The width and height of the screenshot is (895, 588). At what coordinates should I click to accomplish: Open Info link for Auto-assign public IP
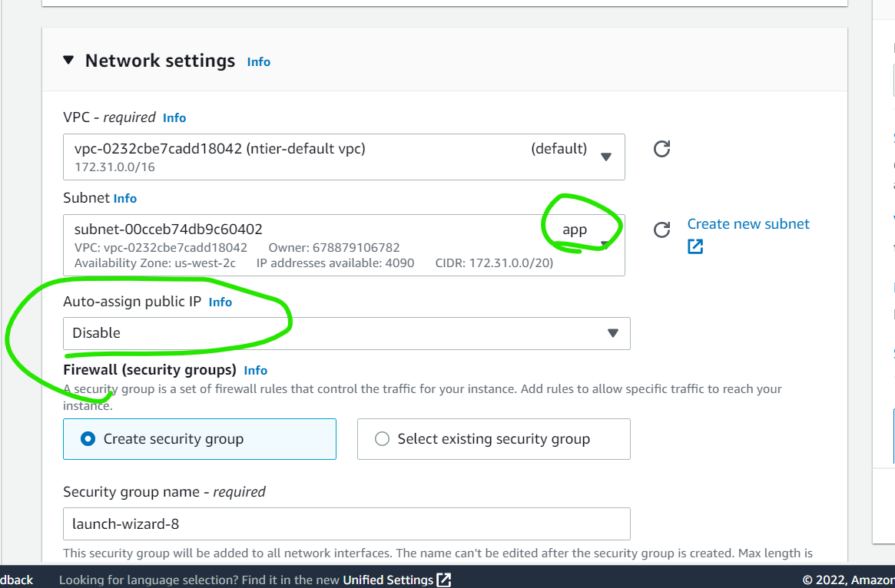(220, 302)
